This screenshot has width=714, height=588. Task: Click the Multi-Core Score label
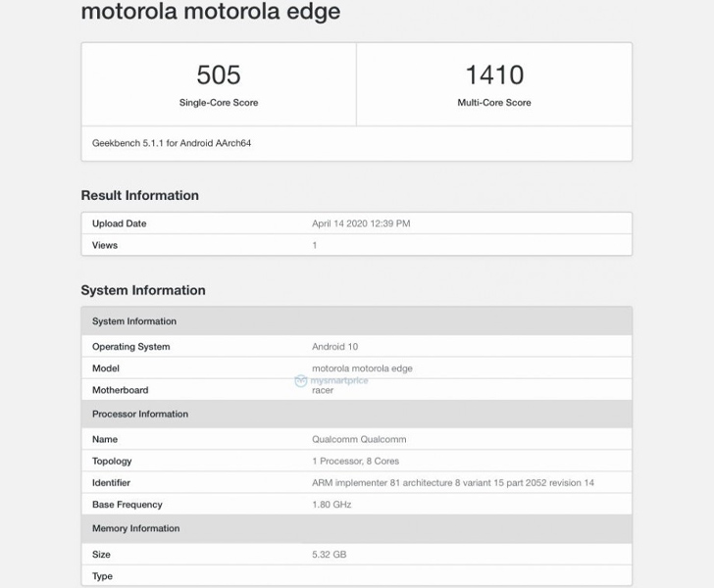(x=494, y=103)
